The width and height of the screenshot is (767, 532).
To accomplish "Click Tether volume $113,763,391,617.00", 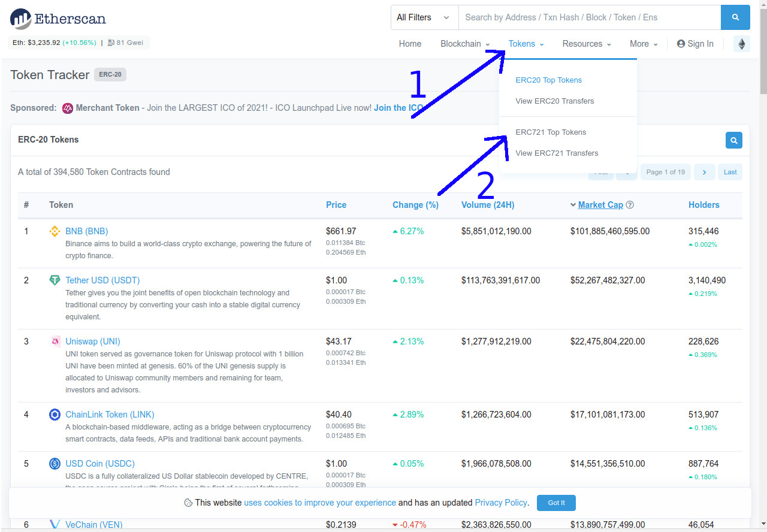I will [x=501, y=280].
